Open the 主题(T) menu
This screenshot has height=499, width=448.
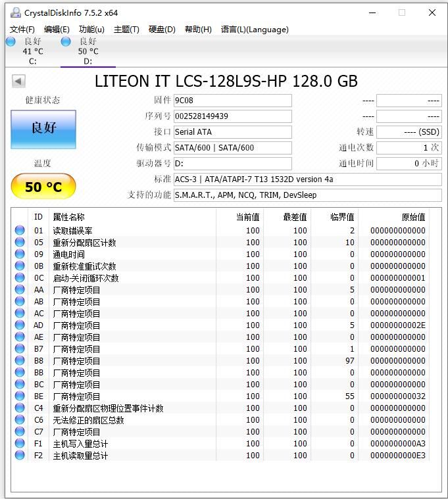coord(126,30)
